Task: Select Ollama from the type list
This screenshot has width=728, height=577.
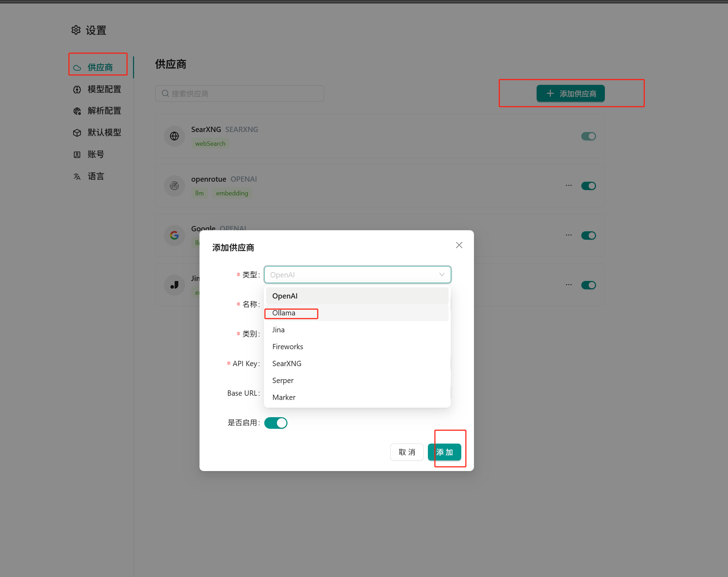Action: [284, 313]
